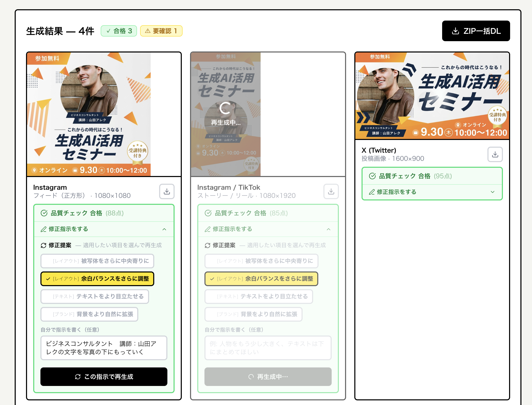Enable 被写体をさらに中央寄りに in Instagram feed card
The height and width of the screenshot is (405, 532).
tap(97, 261)
